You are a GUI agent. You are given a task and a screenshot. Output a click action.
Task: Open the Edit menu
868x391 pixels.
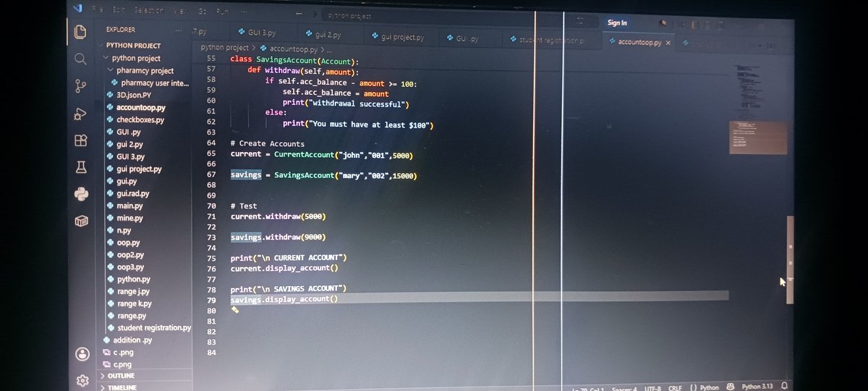(x=119, y=10)
